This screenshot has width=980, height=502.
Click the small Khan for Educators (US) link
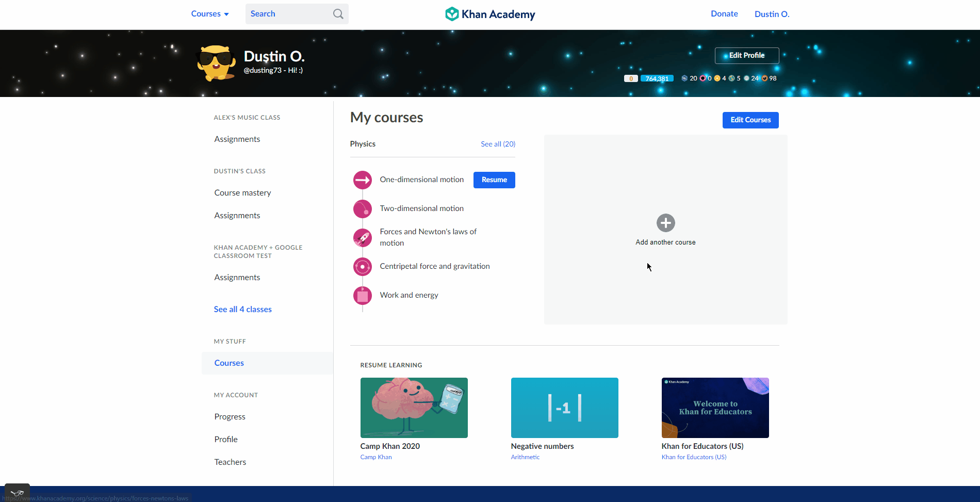click(x=694, y=457)
